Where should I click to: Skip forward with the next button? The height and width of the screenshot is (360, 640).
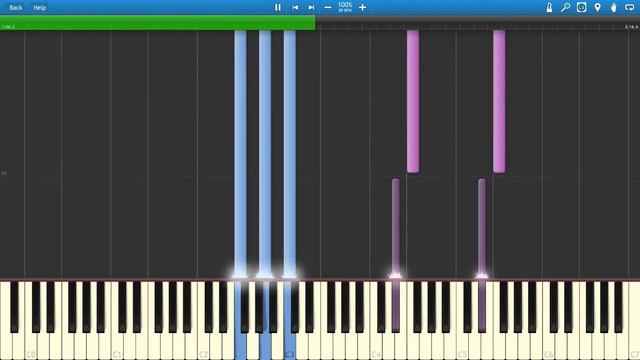[311, 7]
